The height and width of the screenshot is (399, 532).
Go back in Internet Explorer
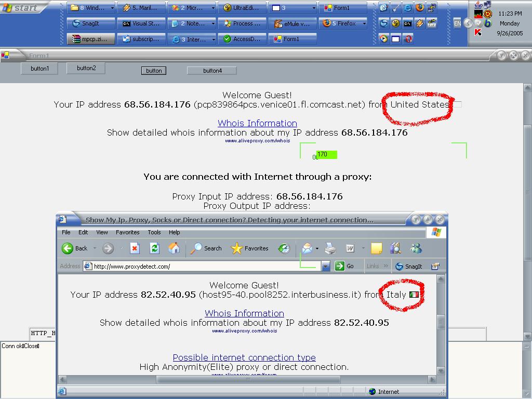(75, 248)
